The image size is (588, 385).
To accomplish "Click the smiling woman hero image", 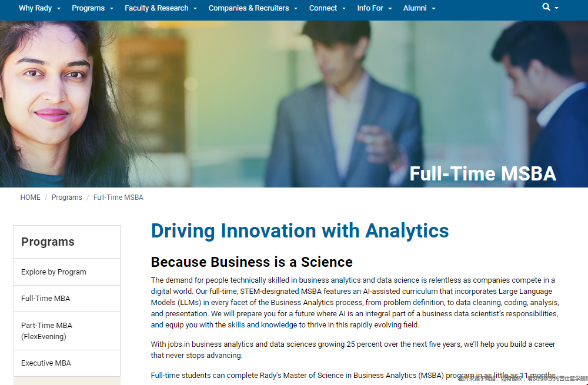I will point(59,94).
